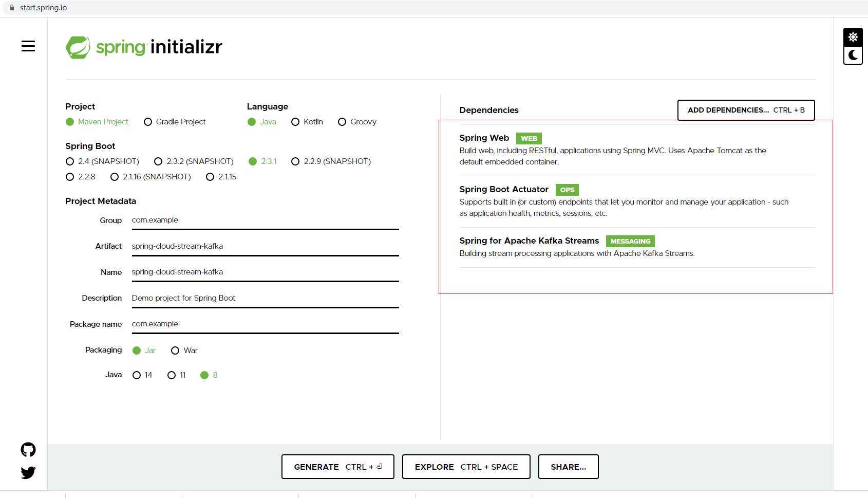Click the Spring Boot Actuator dependency entry

[637, 201]
